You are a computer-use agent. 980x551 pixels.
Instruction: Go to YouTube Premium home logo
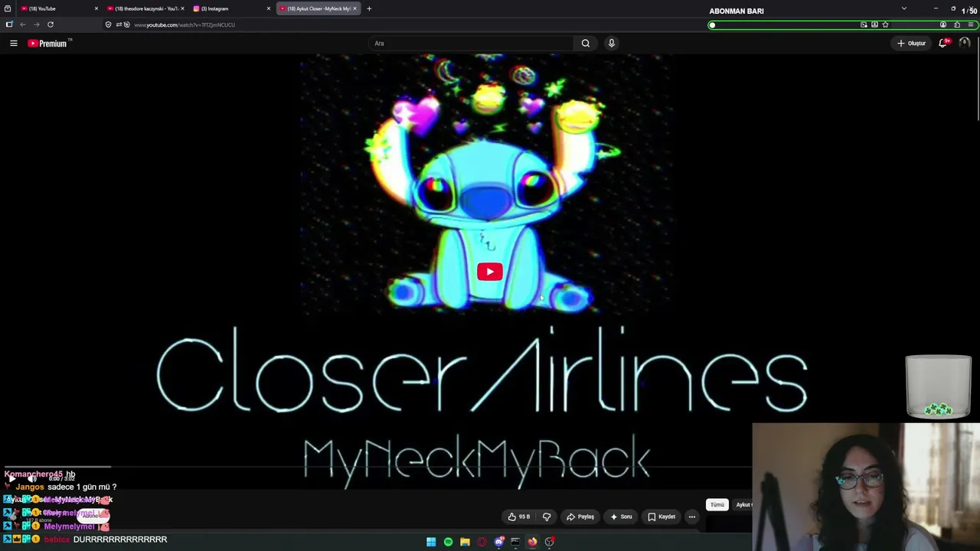48,44
